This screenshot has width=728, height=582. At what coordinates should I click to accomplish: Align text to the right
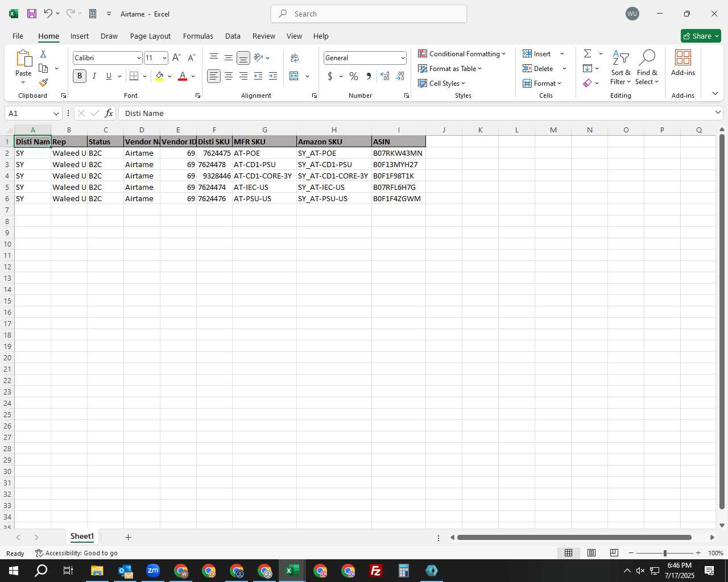[x=243, y=76]
